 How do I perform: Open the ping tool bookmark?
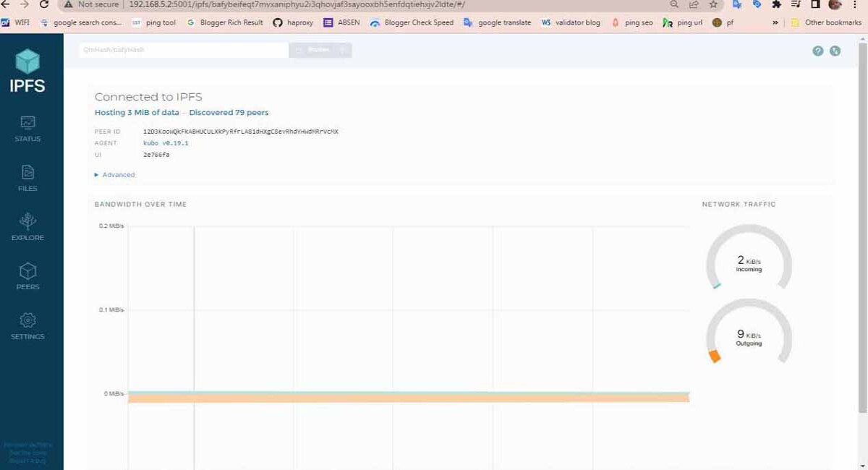[x=154, y=22]
